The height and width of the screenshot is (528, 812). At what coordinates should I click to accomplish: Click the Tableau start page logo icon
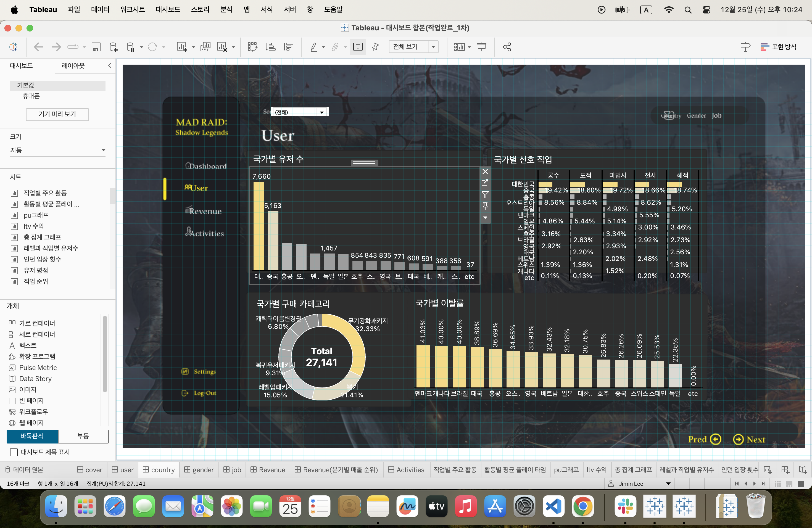point(13,47)
